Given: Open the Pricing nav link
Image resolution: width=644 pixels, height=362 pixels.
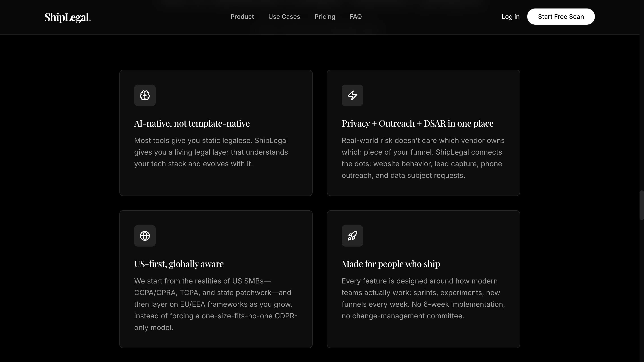Looking at the screenshot, I should (x=325, y=17).
